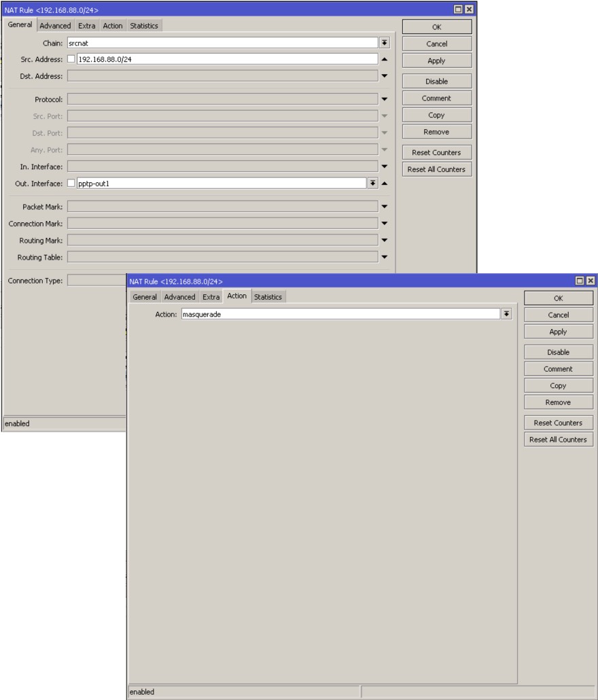Expand the Dst. Address field
Image resolution: width=598 pixels, height=700 pixels.
385,76
